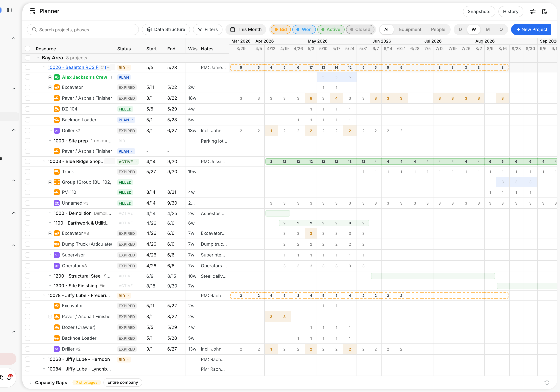Screen dimensions: 560x392
Task: Open external link icon beside 10026 project
Action: pyautogui.click(x=102, y=68)
